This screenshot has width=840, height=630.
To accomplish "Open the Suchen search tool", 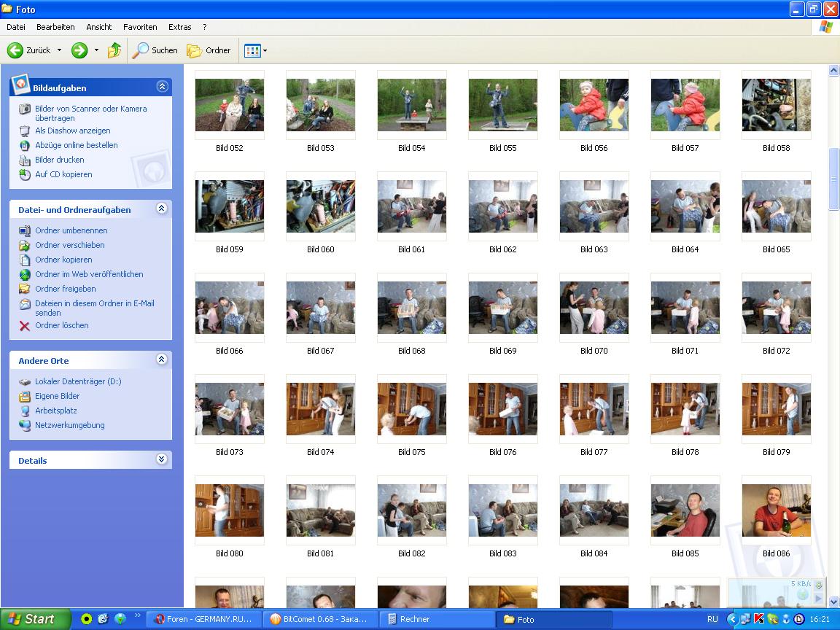I will 155,50.
